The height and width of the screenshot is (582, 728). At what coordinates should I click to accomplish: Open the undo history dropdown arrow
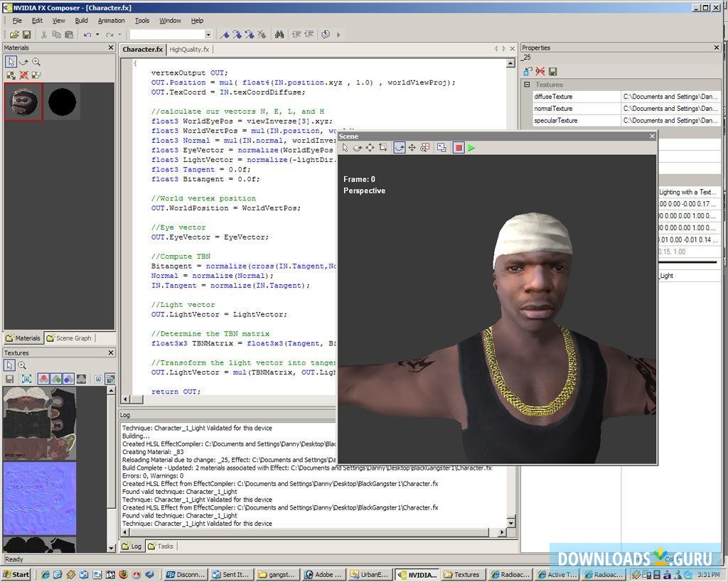click(x=97, y=34)
